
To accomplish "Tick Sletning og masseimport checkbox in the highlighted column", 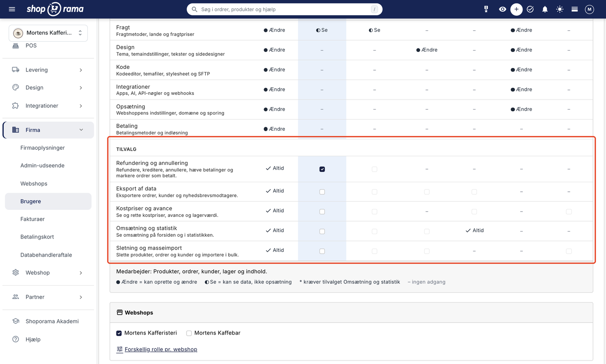I will 322,251.
